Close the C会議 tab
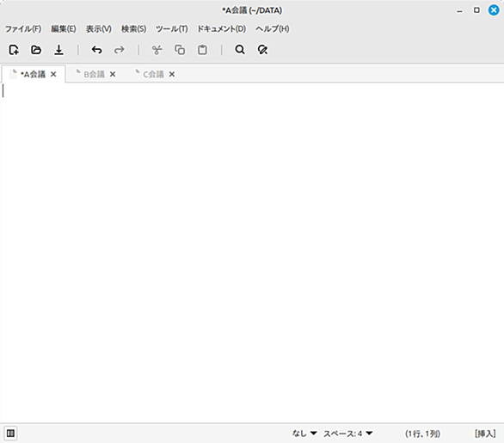 pos(172,74)
